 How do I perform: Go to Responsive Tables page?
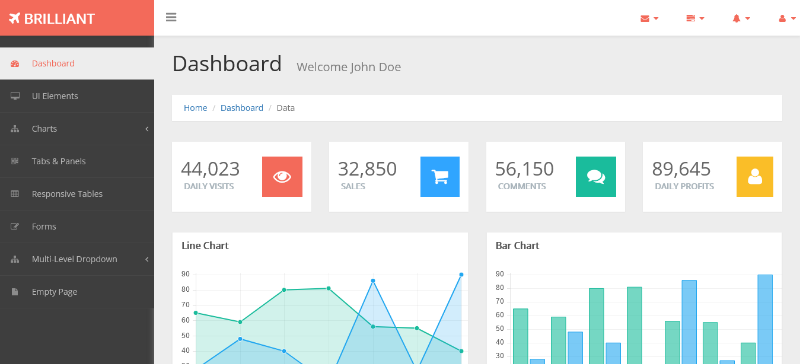coord(77,194)
